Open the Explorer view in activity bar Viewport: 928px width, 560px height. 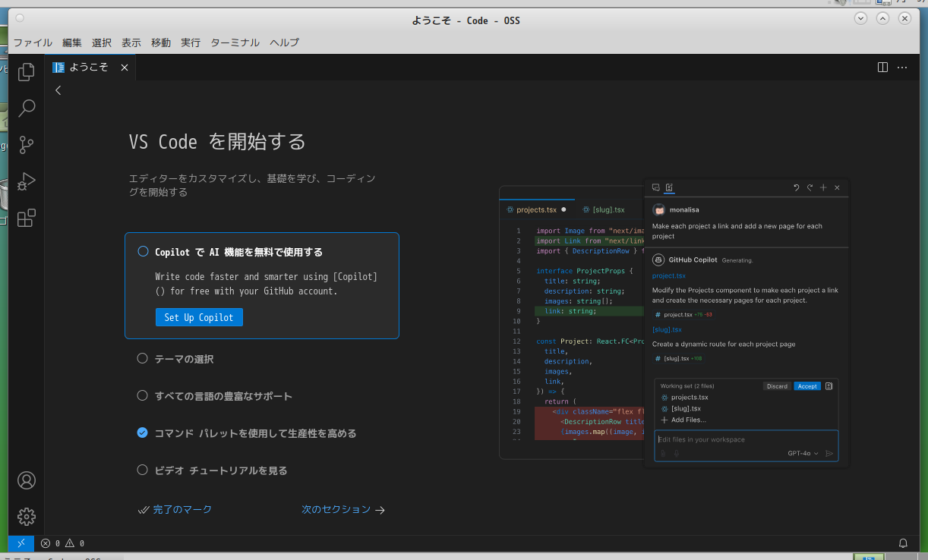(x=27, y=72)
